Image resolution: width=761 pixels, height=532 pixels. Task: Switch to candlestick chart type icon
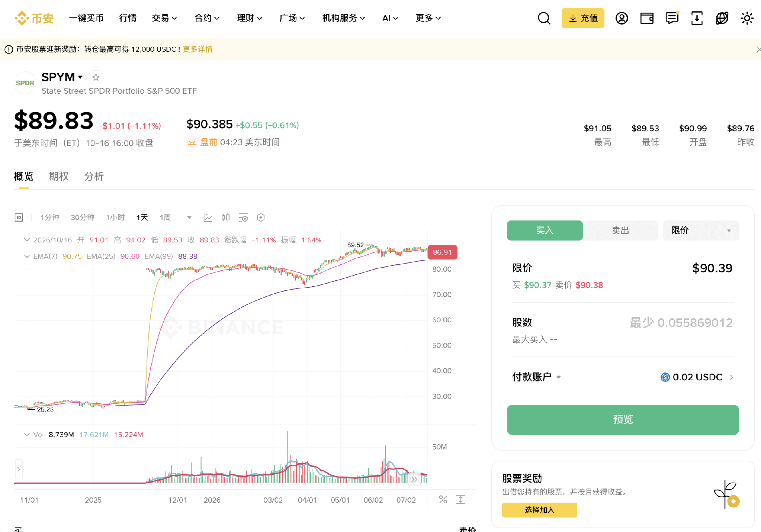coord(225,217)
